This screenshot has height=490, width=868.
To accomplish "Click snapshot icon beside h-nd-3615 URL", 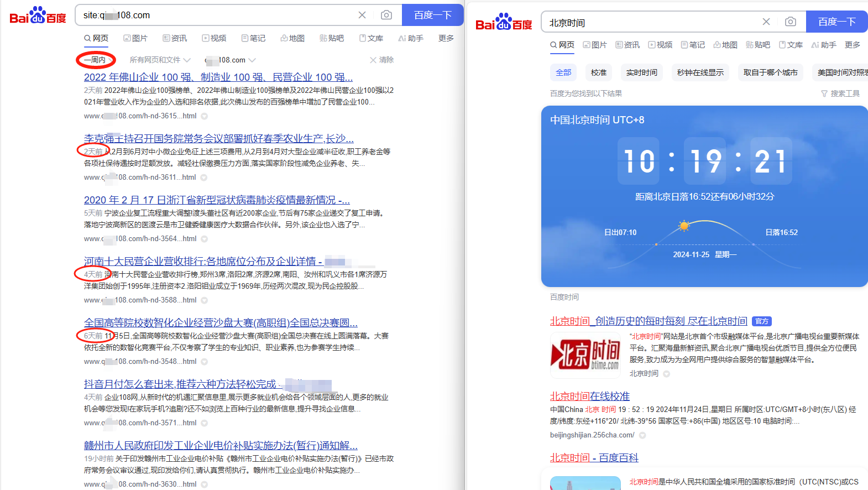I will [205, 116].
